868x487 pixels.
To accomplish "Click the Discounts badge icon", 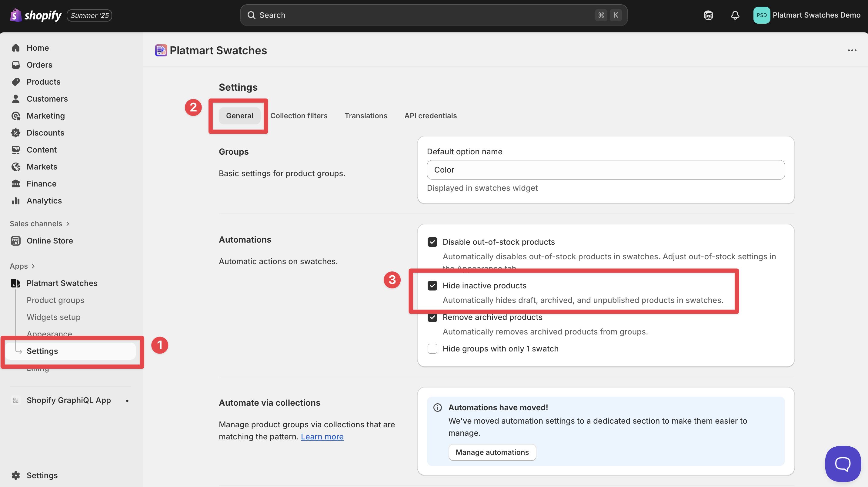I will pos(15,133).
